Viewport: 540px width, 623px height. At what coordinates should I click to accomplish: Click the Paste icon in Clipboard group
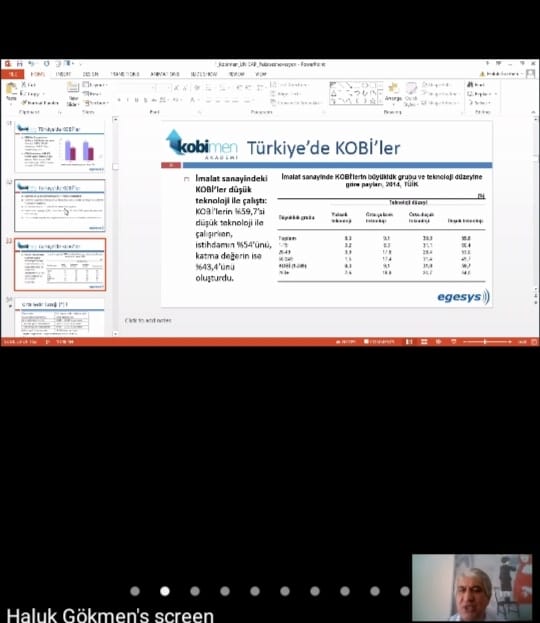(x=11, y=92)
